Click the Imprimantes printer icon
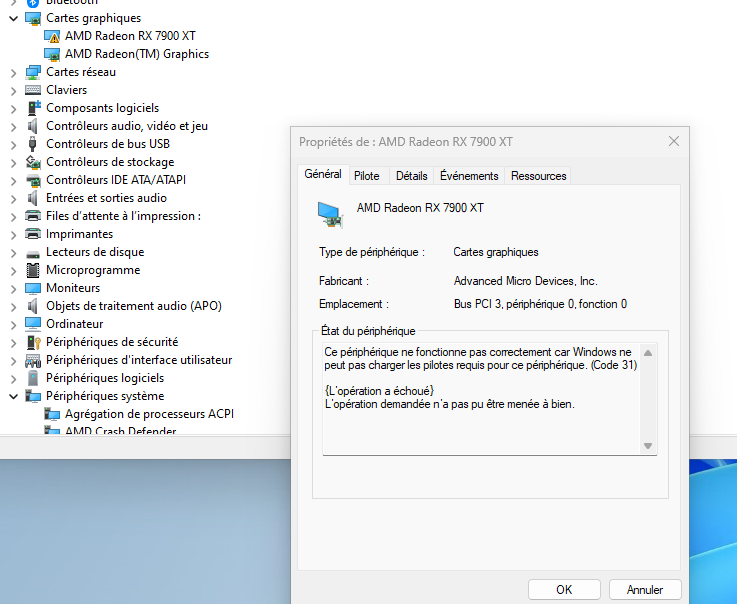The height and width of the screenshot is (604, 737). pos(33,234)
